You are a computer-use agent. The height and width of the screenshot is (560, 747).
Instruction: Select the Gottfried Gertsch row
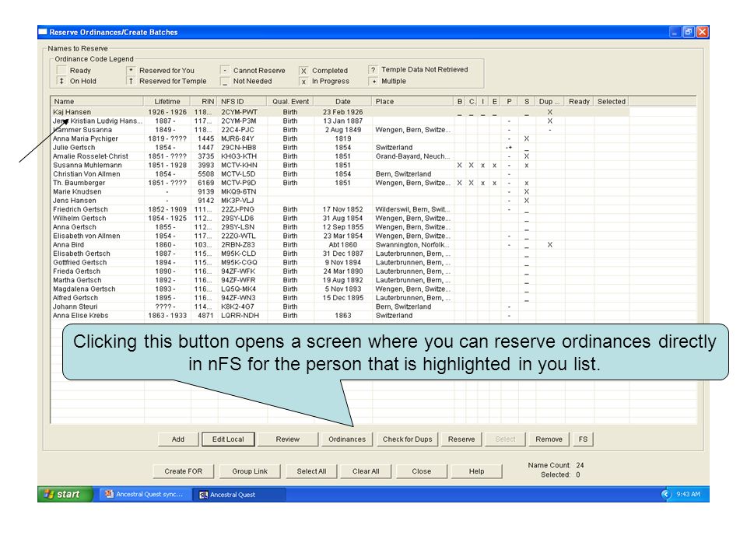(340, 262)
